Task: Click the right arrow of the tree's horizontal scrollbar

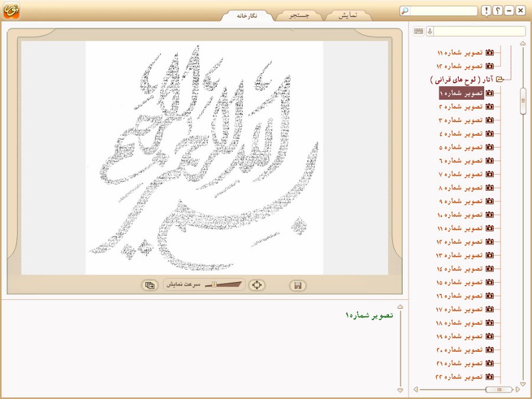Action: coord(518,390)
